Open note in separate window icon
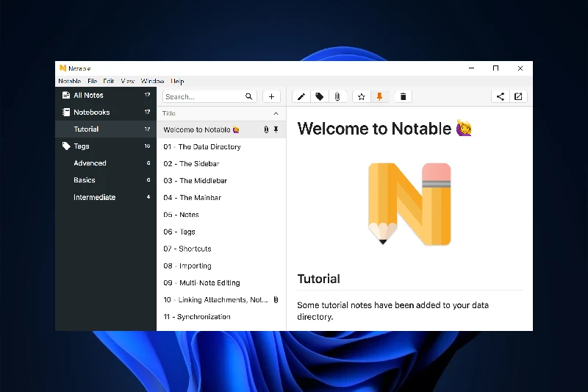588x392 pixels. click(518, 97)
